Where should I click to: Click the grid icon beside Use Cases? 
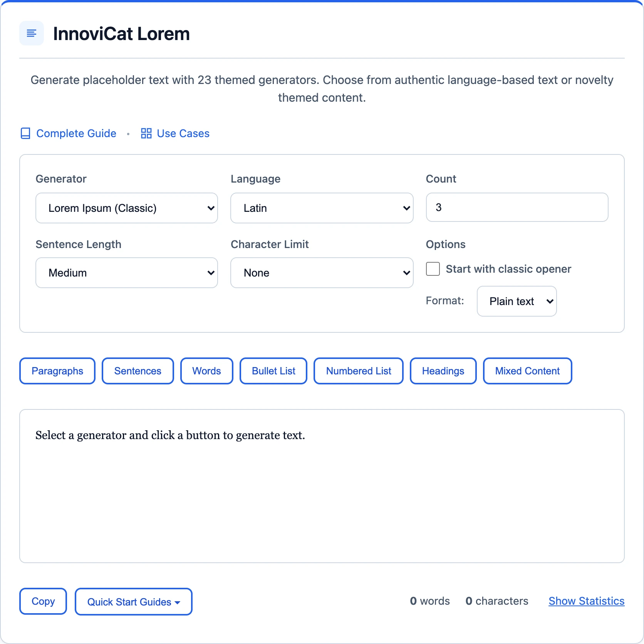(146, 133)
